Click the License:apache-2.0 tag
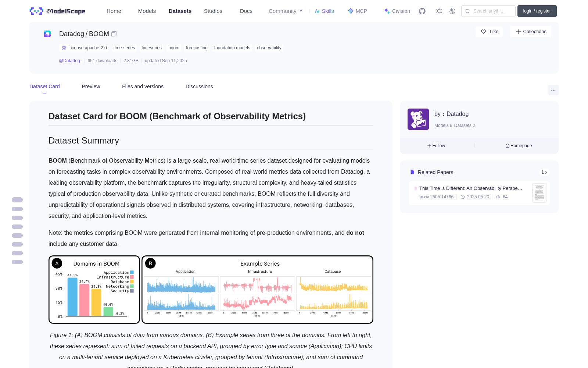This screenshot has width=588, height=368. [84, 48]
